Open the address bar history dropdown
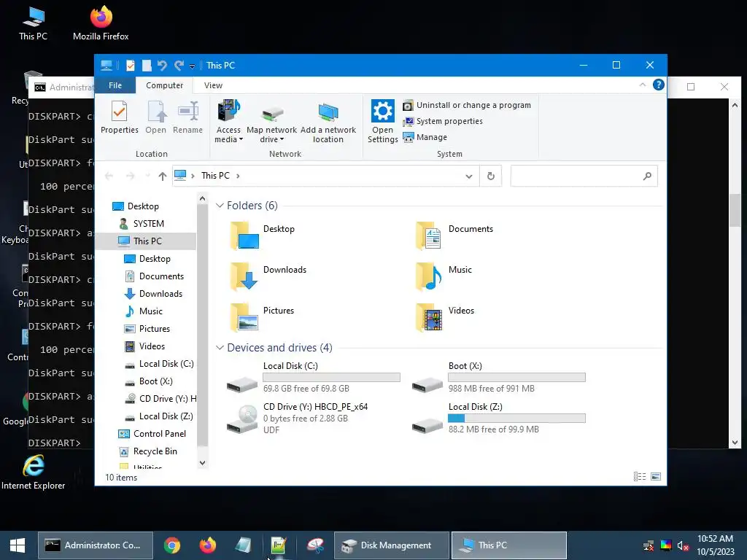The width and height of the screenshot is (747, 560). pyautogui.click(x=469, y=176)
